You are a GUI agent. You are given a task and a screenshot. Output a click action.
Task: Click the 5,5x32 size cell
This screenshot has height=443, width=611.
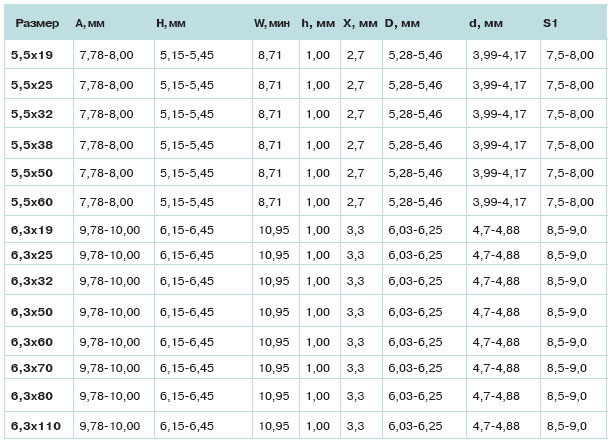[32, 114]
